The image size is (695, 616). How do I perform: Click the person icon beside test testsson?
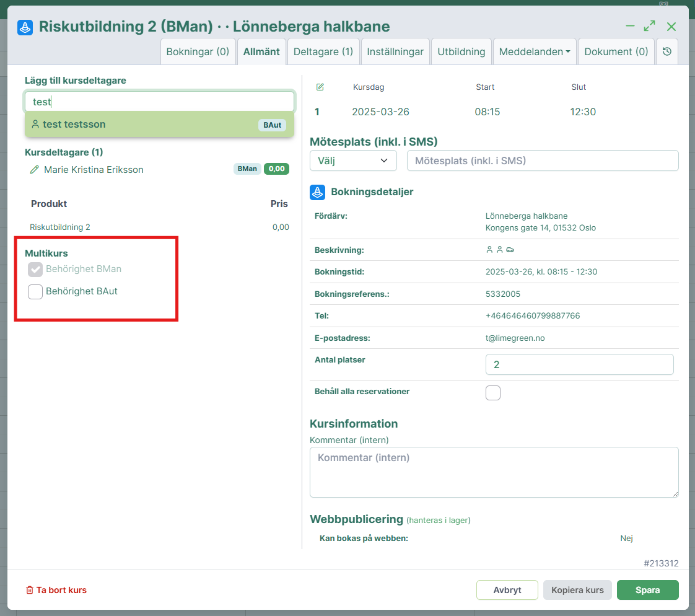35,124
